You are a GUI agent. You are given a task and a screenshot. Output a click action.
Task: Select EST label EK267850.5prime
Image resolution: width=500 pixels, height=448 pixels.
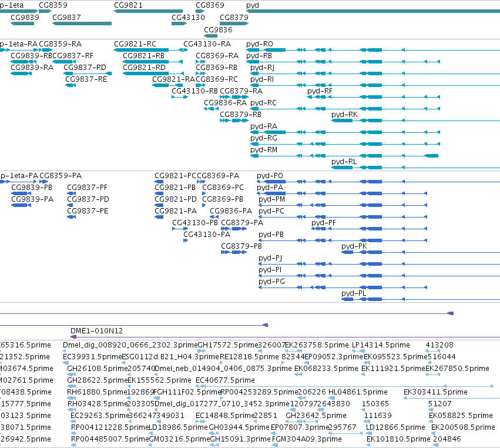pos(458,369)
